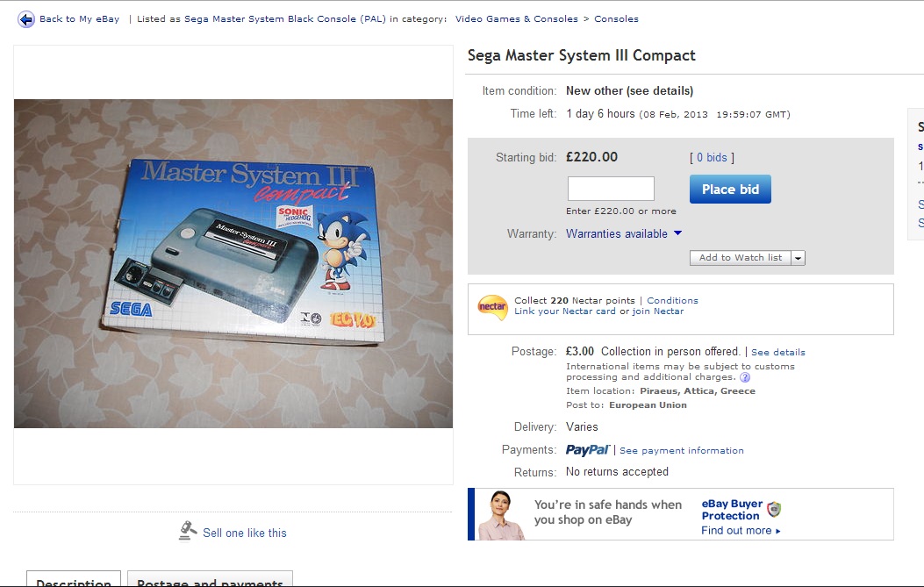The height and width of the screenshot is (587, 924).
Task: Open the 0 bids link
Action: coord(712,157)
